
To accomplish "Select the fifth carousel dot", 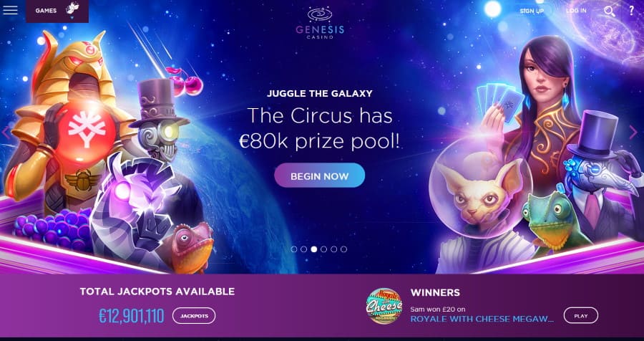I will (333, 249).
